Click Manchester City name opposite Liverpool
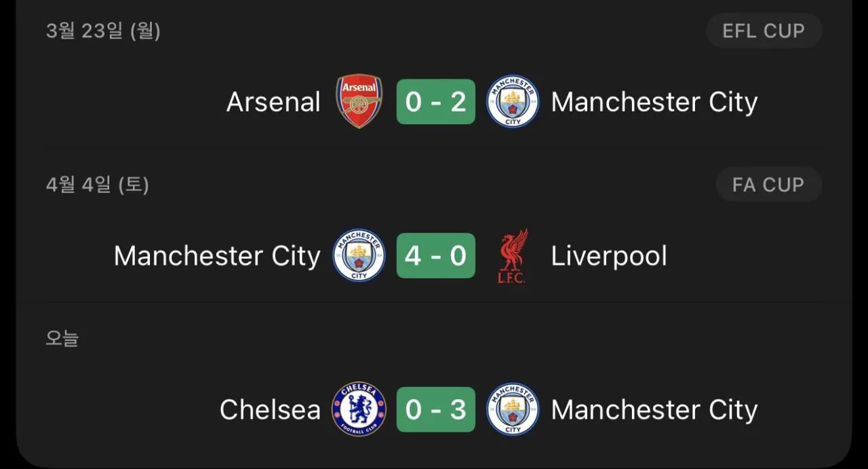 pos(217,257)
